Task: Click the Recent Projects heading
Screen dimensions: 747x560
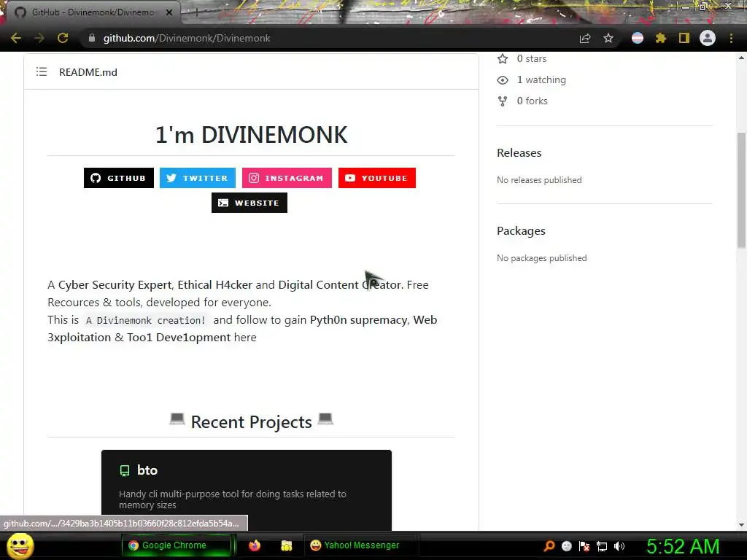Action: [x=251, y=422]
